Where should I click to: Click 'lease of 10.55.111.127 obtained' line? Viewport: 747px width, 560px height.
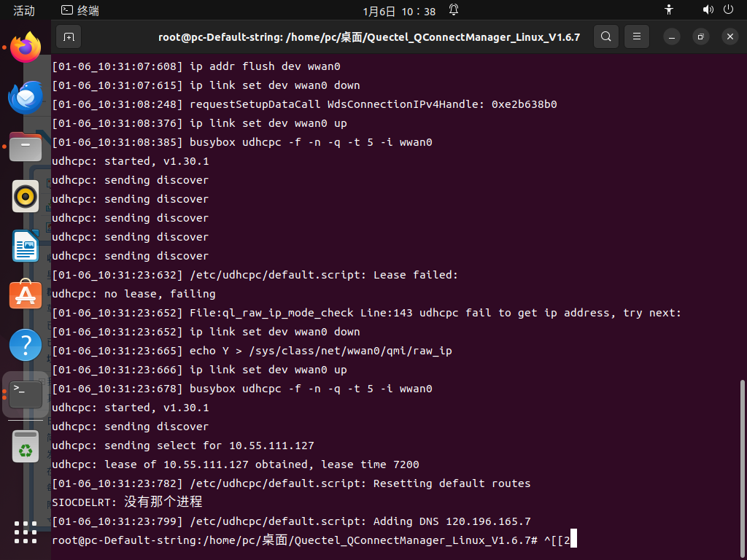click(236, 464)
